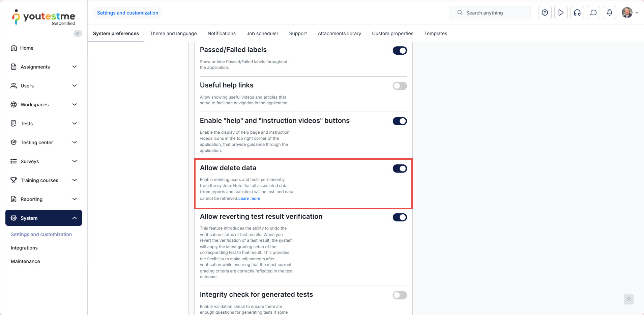This screenshot has height=315, width=644.
Task: Turn off Allow delete data toggle
Action: [400, 168]
